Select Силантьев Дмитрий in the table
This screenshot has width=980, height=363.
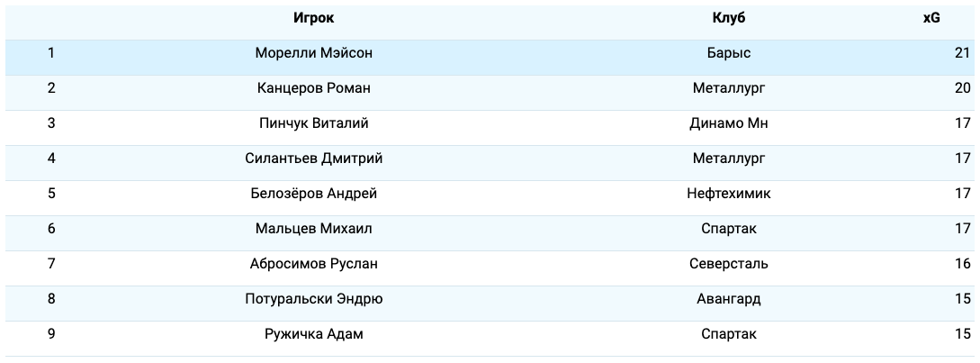pyautogui.click(x=314, y=159)
